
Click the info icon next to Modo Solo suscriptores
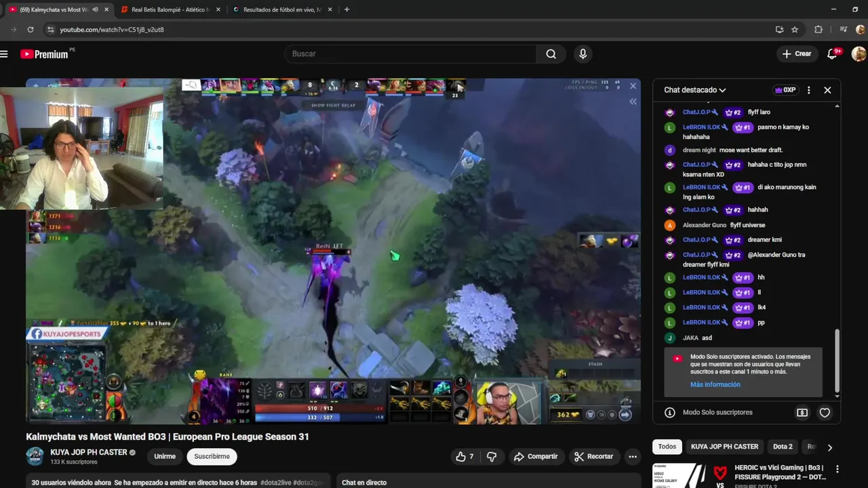670,412
